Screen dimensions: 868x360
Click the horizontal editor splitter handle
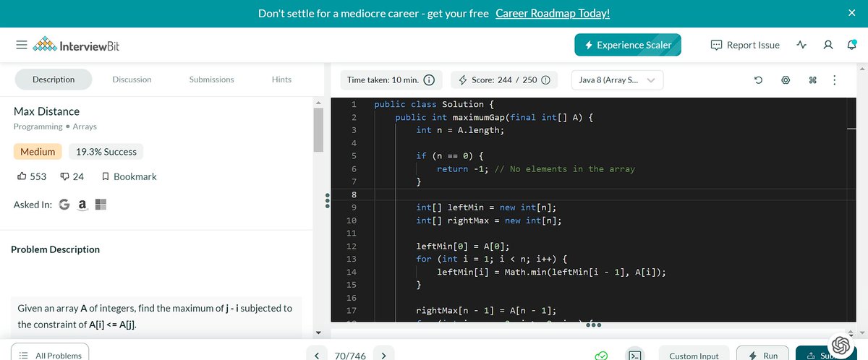[x=594, y=325]
